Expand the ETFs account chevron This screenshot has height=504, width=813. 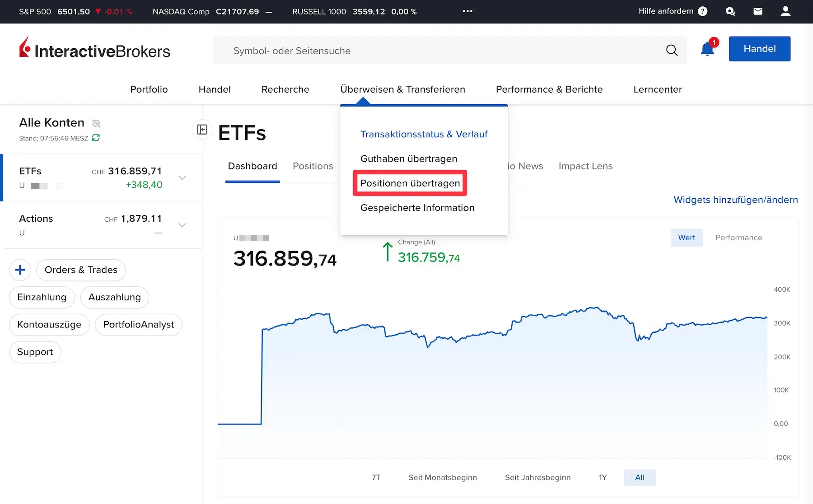(x=182, y=178)
